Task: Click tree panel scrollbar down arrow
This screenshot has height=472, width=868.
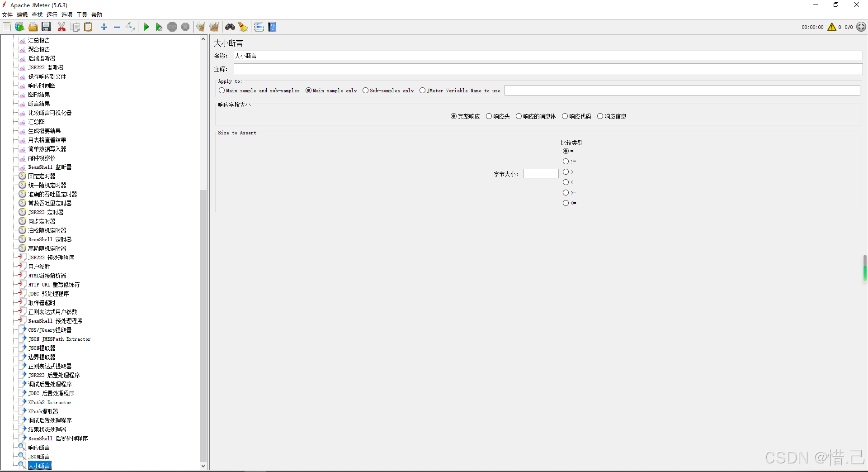Action: tap(203, 466)
